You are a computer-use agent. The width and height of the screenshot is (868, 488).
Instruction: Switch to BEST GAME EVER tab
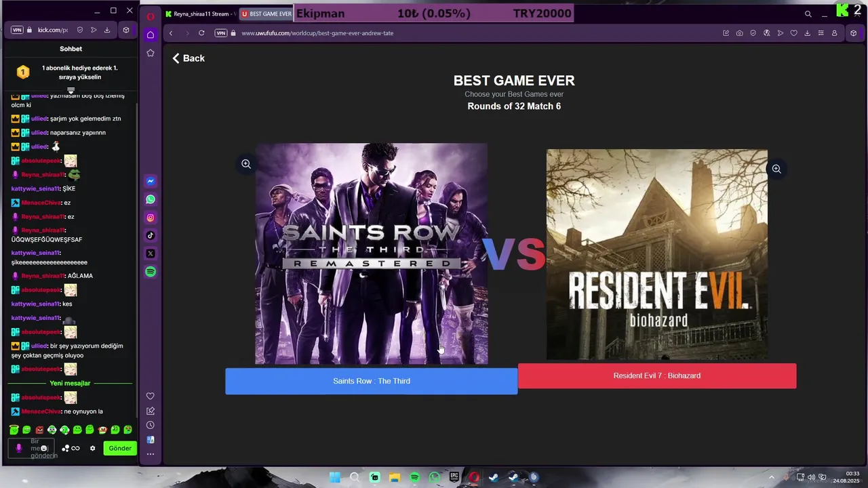[266, 14]
